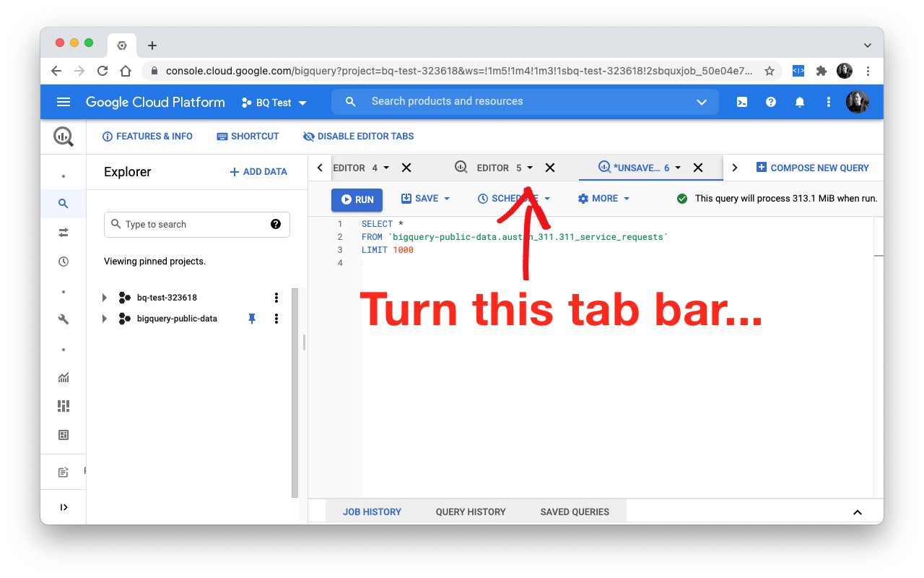
Task: Open the header settings three-dot menu
Action: point(829,102)
